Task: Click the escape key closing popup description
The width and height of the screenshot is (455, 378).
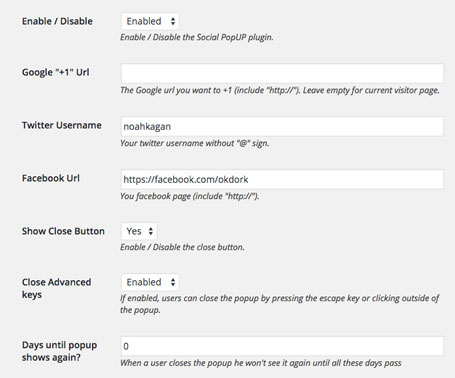Action: 280,304
